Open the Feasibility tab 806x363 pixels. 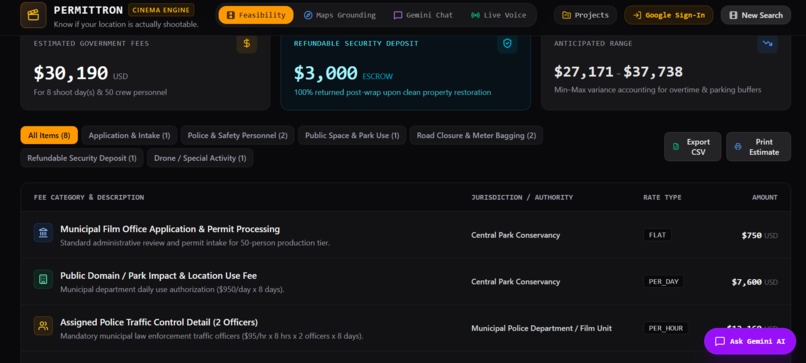(x=256, y=15)
